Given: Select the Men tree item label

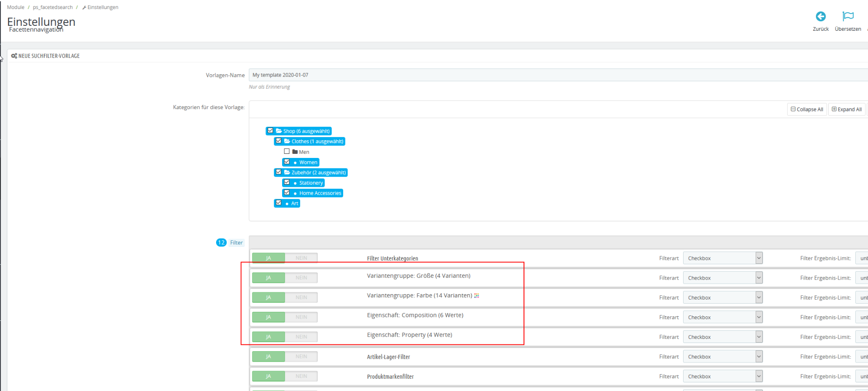Looking at the screenshot, I should [304, 152].
